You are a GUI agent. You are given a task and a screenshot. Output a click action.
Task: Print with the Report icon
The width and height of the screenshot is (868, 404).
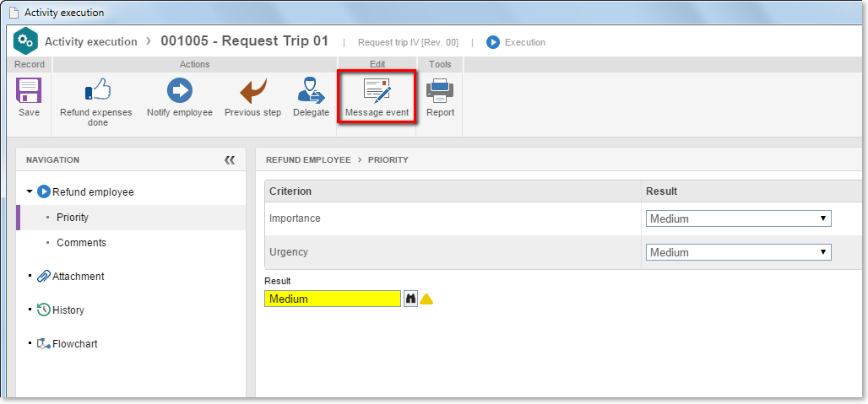click(440, 90)
